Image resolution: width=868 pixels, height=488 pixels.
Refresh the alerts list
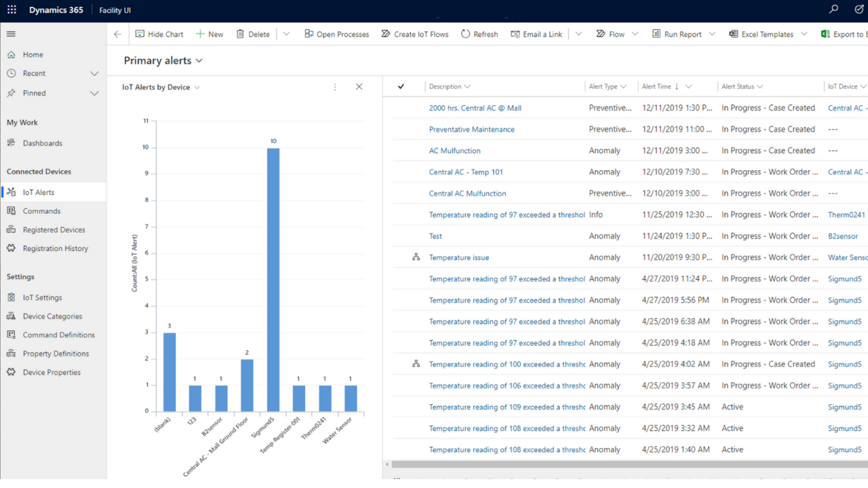point(479,34)
